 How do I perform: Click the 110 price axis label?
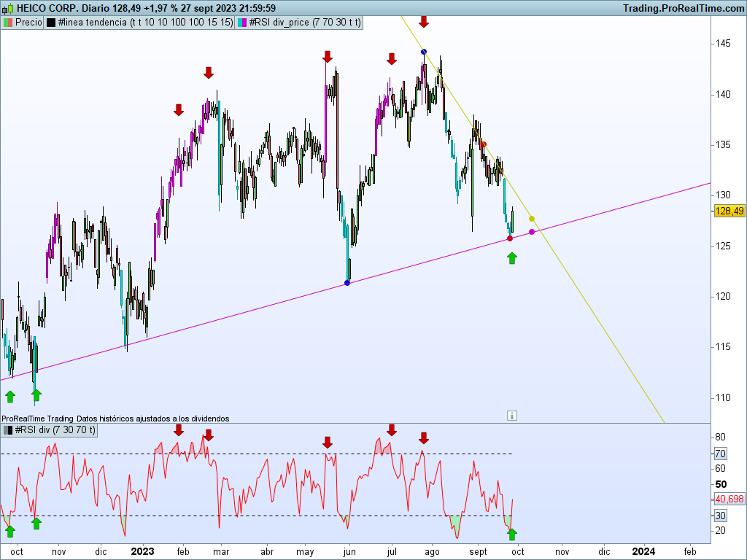tap(723, 397)
